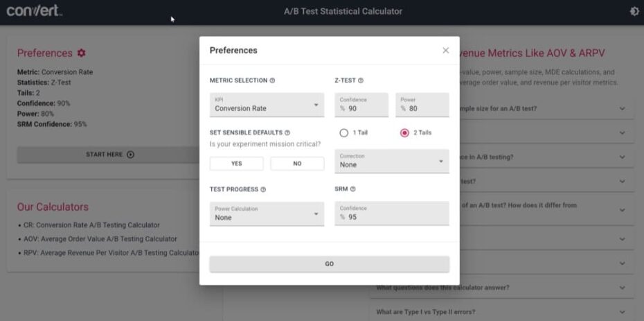Click the Z-Test Confidence input field
Image resolution: width=644 pixels, height=321 pixels.
pos(361,105)
